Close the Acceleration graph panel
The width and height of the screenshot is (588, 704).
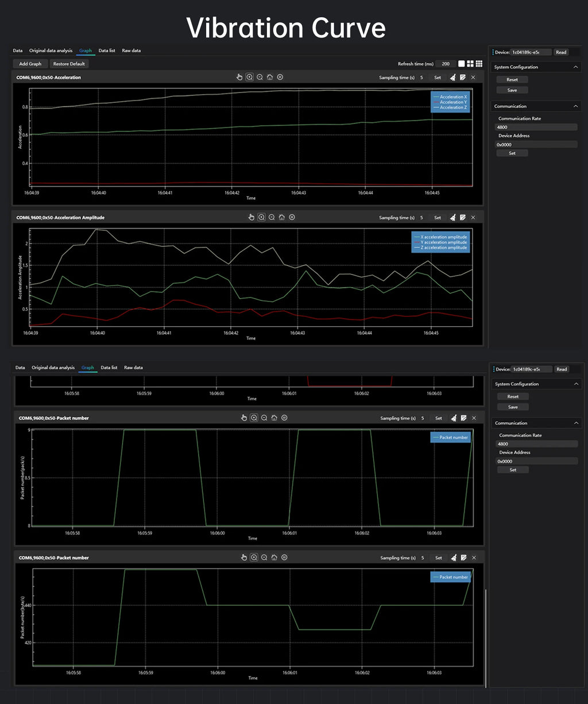[x=473, y=77]
